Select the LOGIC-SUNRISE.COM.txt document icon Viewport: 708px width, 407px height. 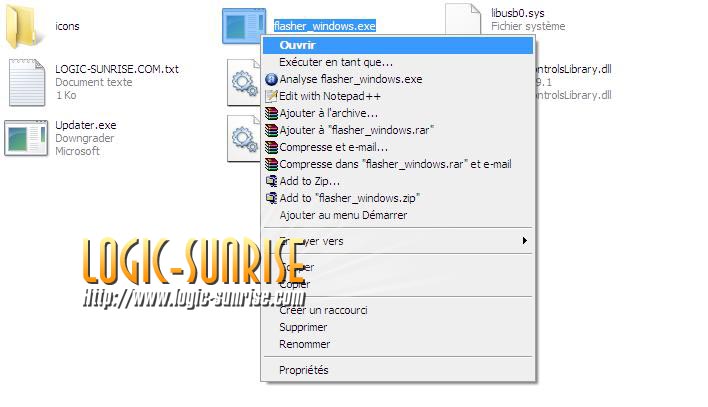pos(27,82)
